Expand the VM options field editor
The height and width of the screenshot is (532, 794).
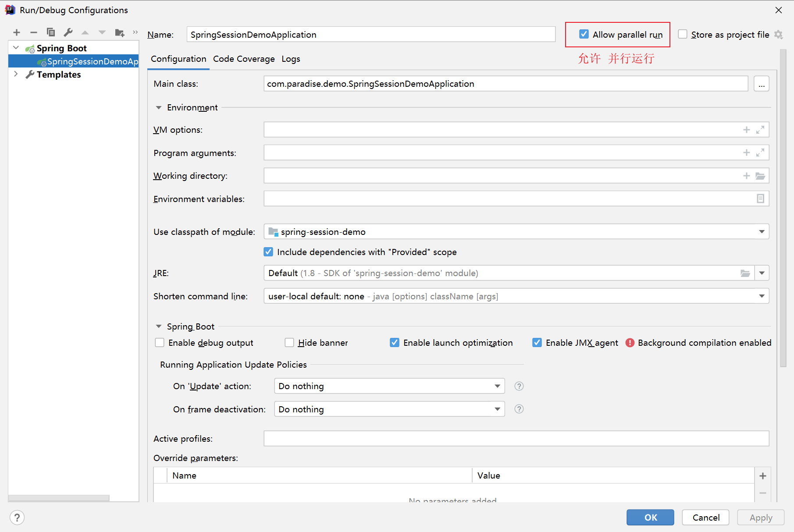tap(760, 130)
